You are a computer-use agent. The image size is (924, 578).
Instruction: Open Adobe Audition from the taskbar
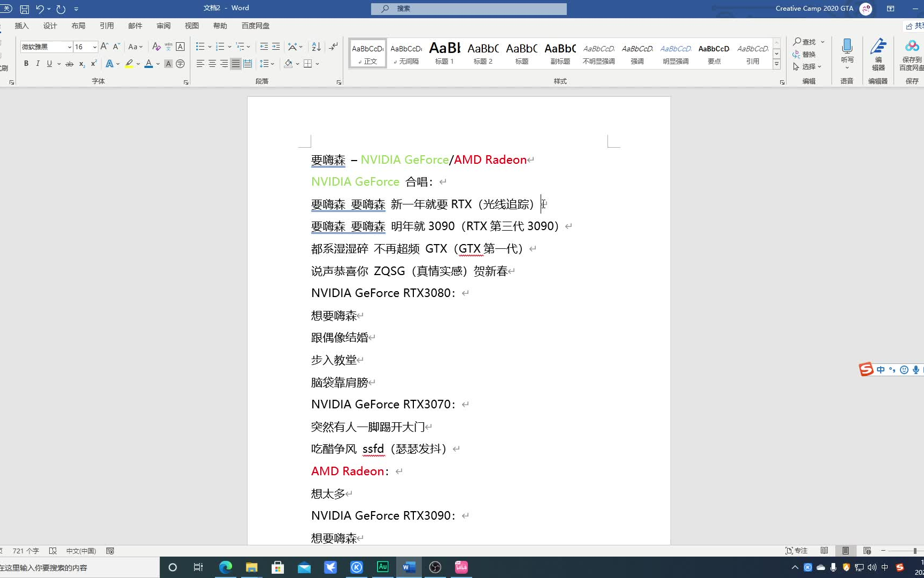383,567
